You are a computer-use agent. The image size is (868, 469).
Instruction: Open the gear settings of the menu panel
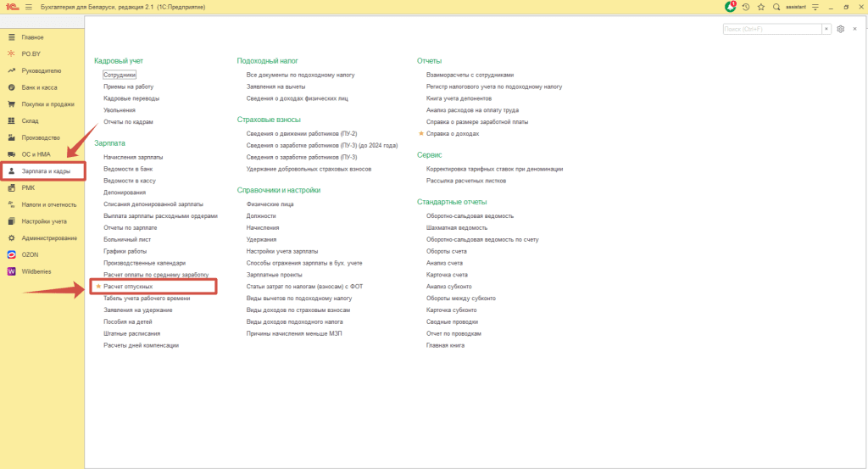click(840, 29)
